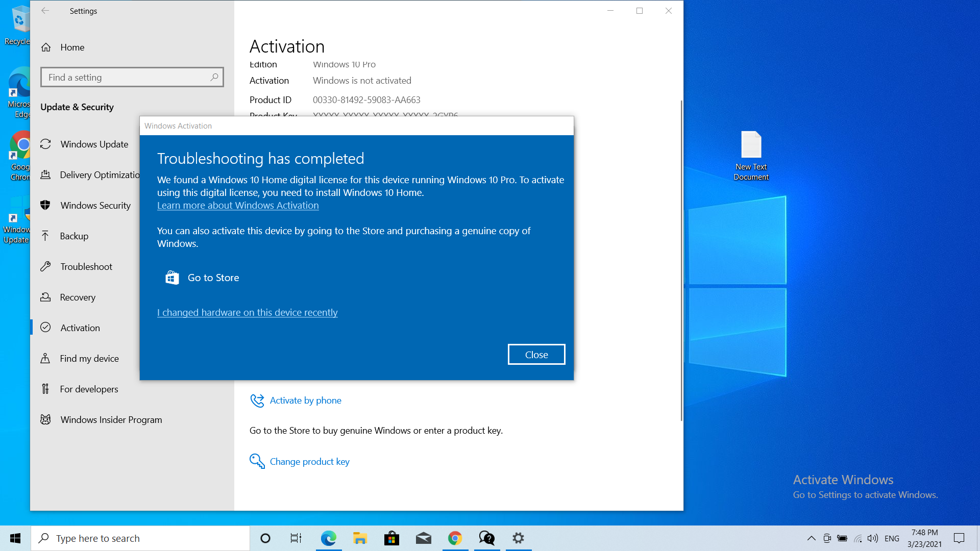Image resolution: width=980 pixels, height=551 pixels.
Task: Click the battery icon in the system tray
Action: (x=843, y=538)
